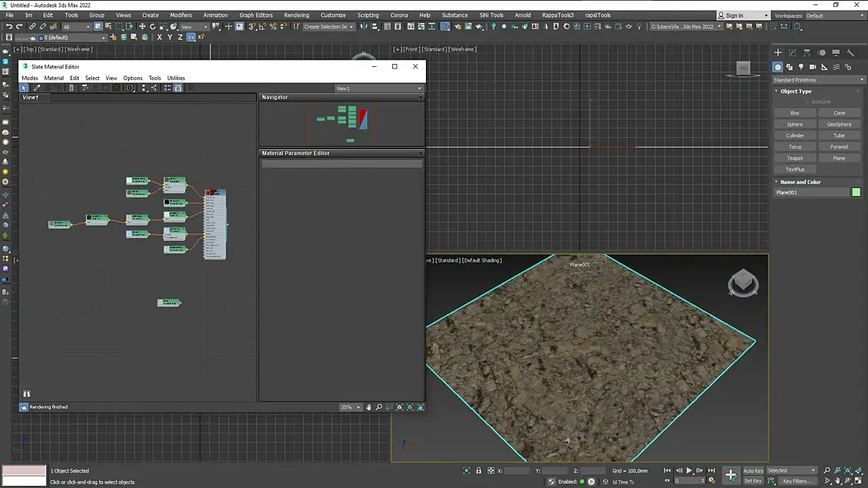Open the View1 dropdown in Slate editor
This screenshot has height=488, width=868.
click(x=378, y=88)
